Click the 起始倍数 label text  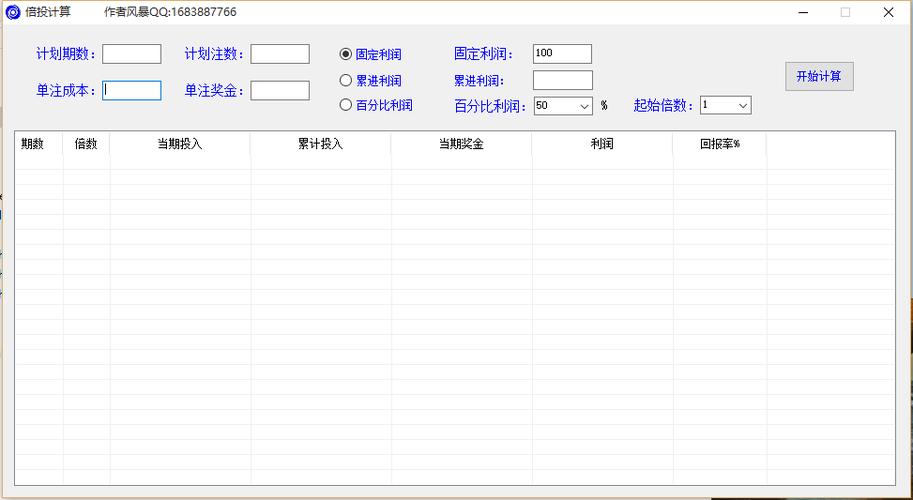click(x=664, y=106)
